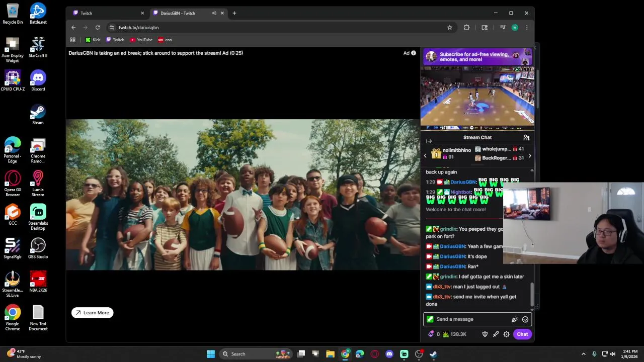The height and width of the screenshot is (362, 644).
Task: Click Subscribe for ad-free viewing banner
Action: pyautogui.click(x=477, y=57)
